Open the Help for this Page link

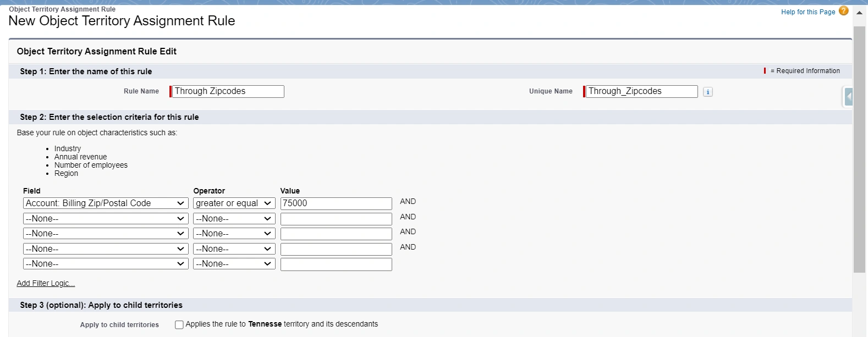(807, 12)
